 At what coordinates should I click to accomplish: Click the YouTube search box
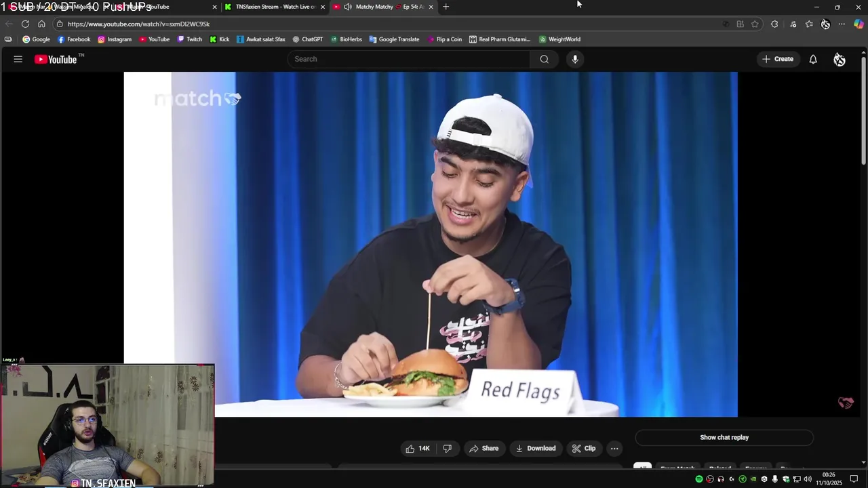tap(410, 59)
